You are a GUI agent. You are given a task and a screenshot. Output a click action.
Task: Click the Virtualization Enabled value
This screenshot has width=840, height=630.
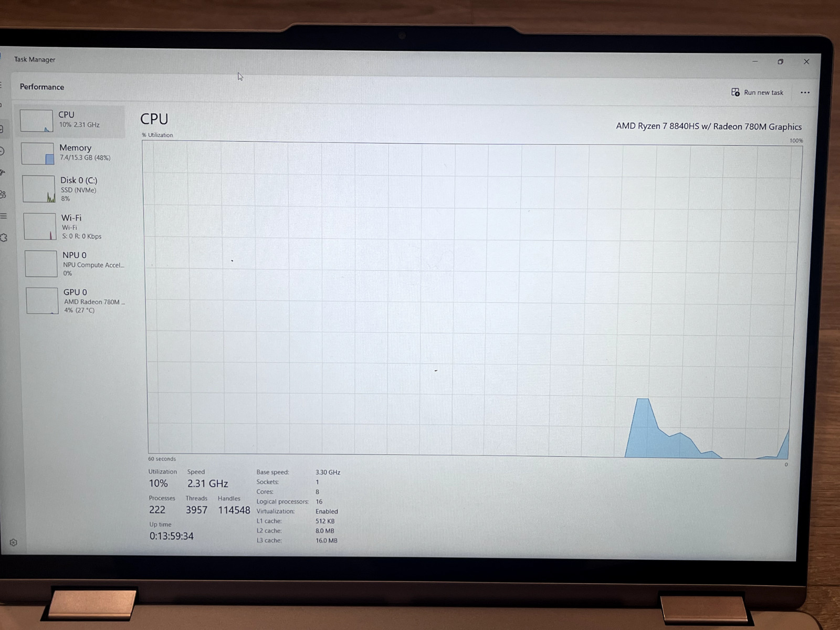pos(327,511)
